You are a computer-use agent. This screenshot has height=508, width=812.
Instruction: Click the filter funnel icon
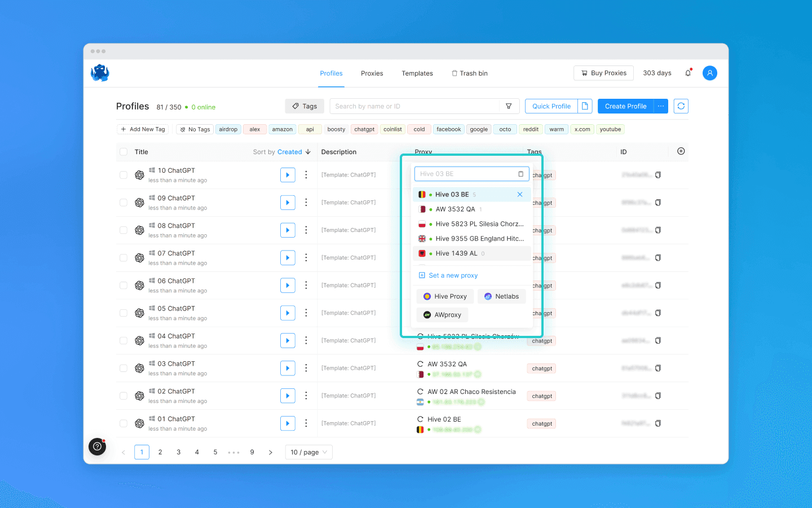tap(509, 106)
